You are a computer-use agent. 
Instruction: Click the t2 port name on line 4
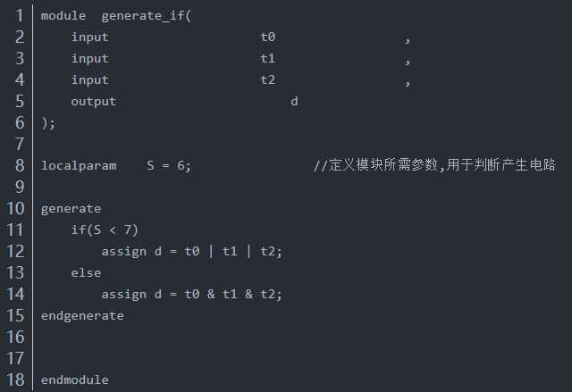tap(268, 79)
